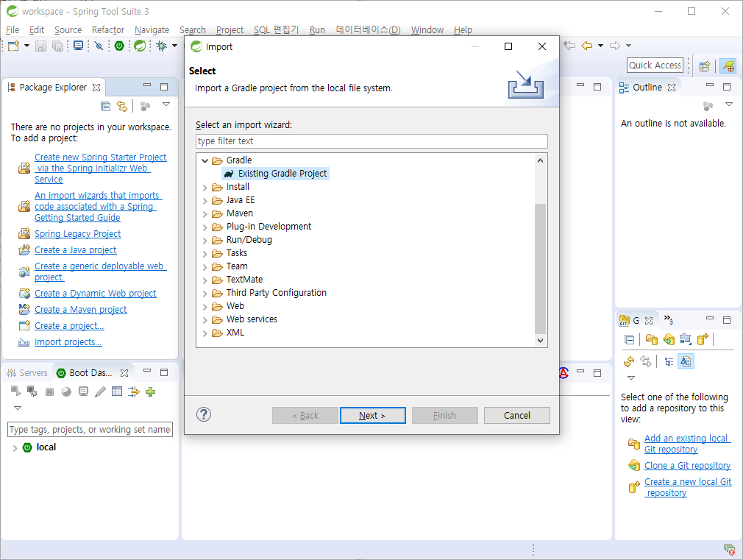Click the New file toolbar icon
The height and width of the screenshot is (560, 743).
pyautogui.click(x=13, y=46)
